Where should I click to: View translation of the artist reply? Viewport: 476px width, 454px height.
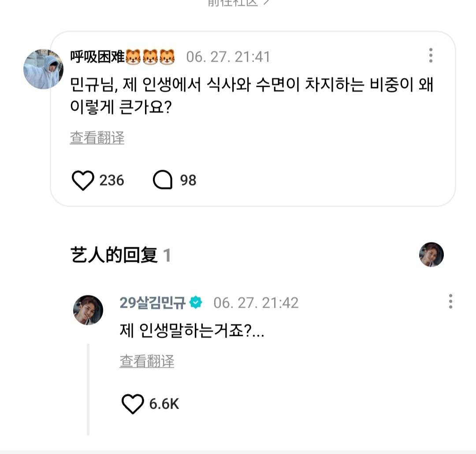click(147, 361)
